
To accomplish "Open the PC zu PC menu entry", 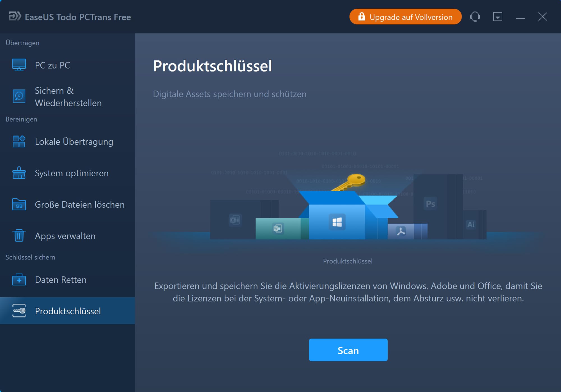I will point(67,65).
